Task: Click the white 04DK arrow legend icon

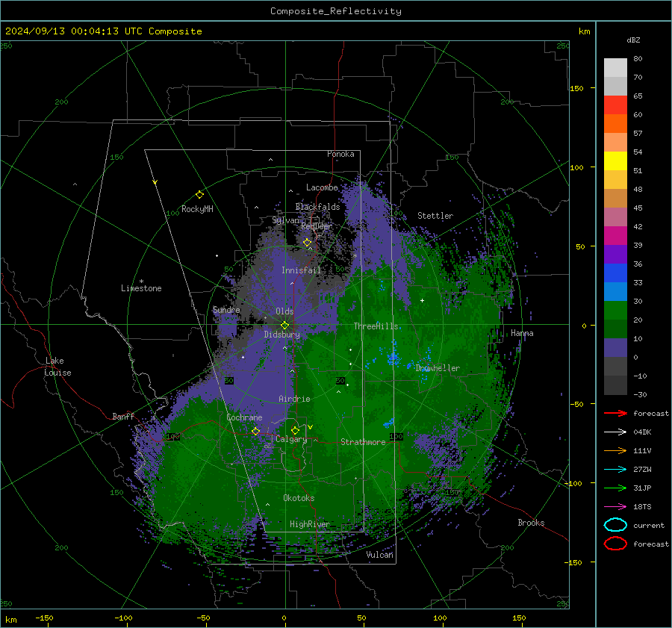Action: coord(615,432)
